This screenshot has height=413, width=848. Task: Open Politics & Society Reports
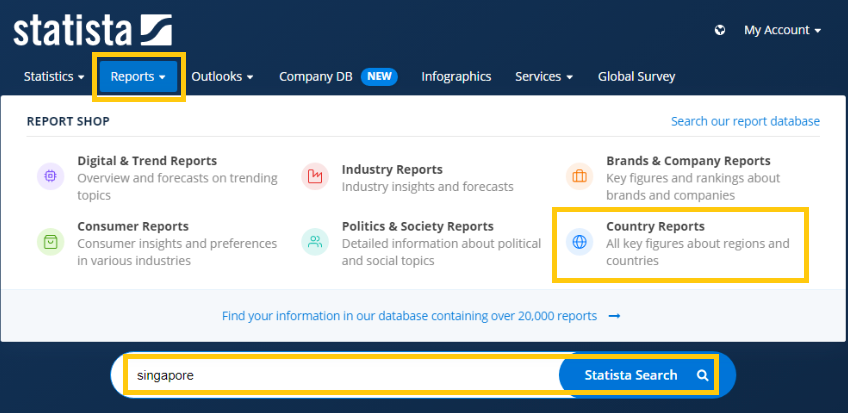pyautogui.click(x=418, y=226)
